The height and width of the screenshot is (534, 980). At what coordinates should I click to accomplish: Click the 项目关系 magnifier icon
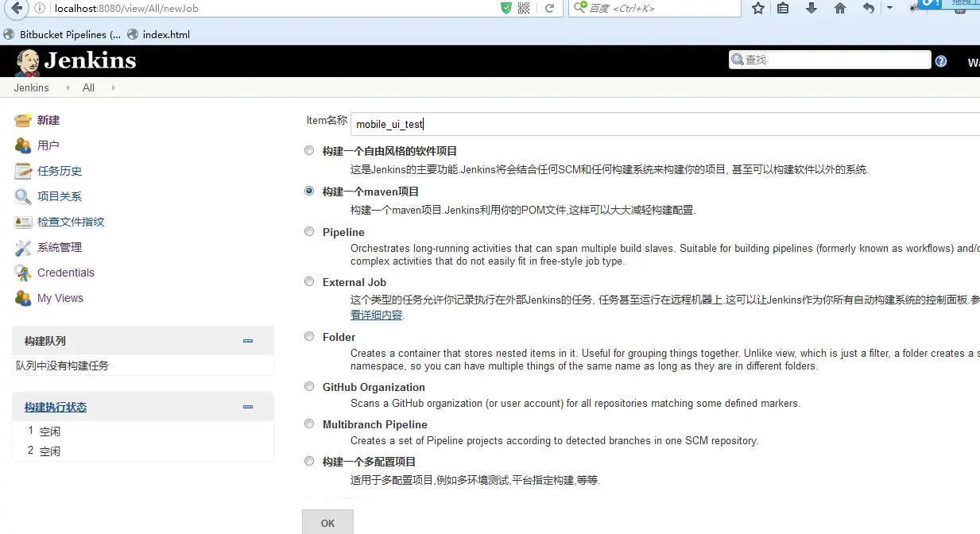point(23,196)
